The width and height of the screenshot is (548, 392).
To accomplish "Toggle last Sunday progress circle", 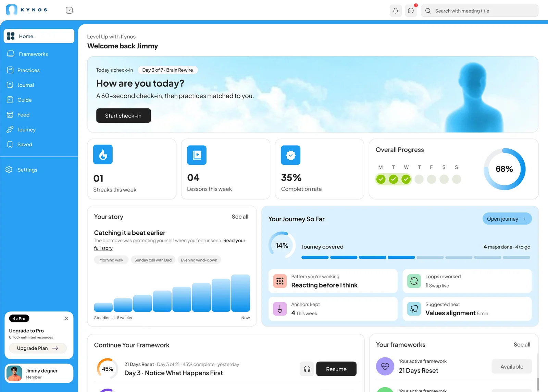I will click(457, 179).
